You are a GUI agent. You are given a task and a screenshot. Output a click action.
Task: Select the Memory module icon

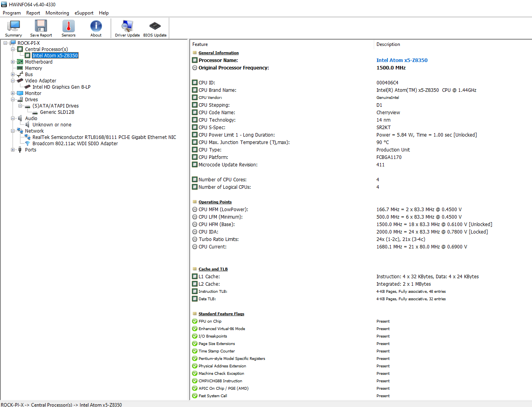pos(20,68)
